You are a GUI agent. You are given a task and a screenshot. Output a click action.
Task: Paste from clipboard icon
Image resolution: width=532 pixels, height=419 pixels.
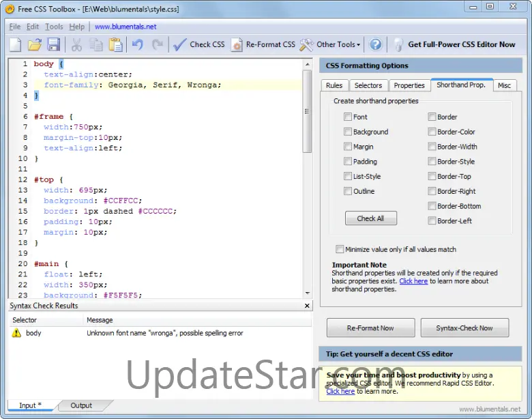coord(116,44)
